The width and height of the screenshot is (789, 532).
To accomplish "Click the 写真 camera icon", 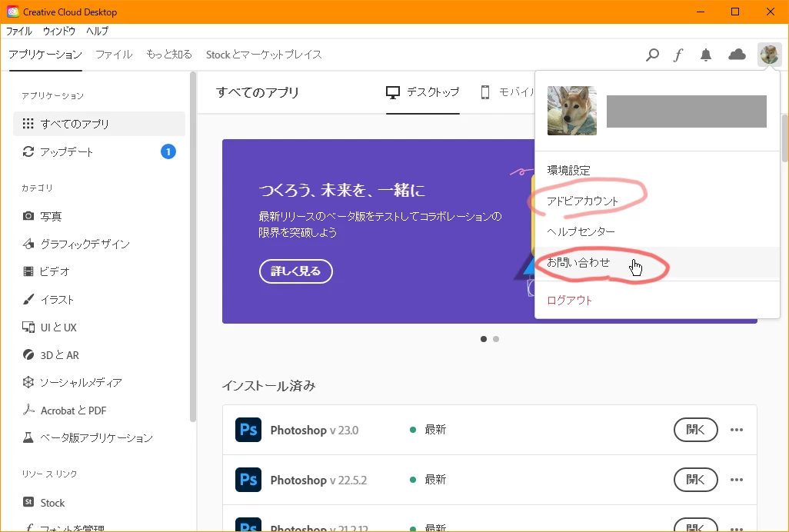I will (x=28, y=216).
